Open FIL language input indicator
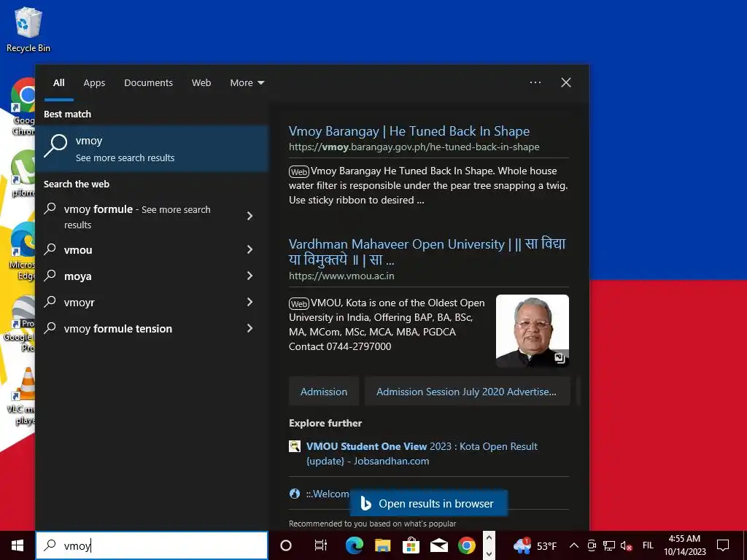The width and height of the screenshot is (747, 560). coord(648,545)
